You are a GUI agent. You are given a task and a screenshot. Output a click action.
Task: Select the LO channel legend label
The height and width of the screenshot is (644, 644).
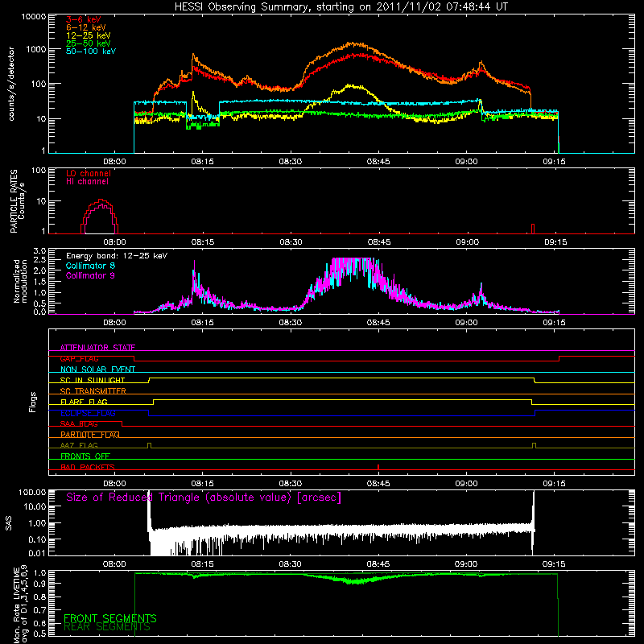[x=89, y=173]
